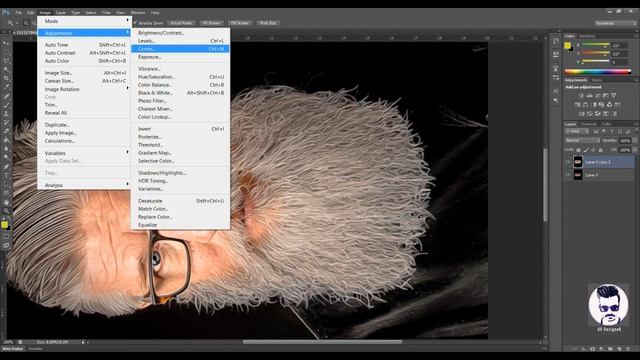Viewport: 640px width, 360px height.
Task: Select the Eyedropper tool
Action: point(7,87)
